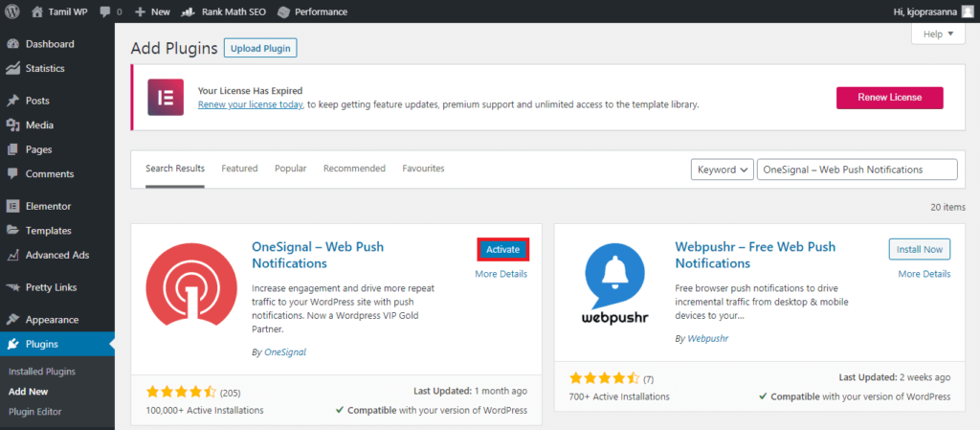Click the Templates folder icon in sidebar

12,231
